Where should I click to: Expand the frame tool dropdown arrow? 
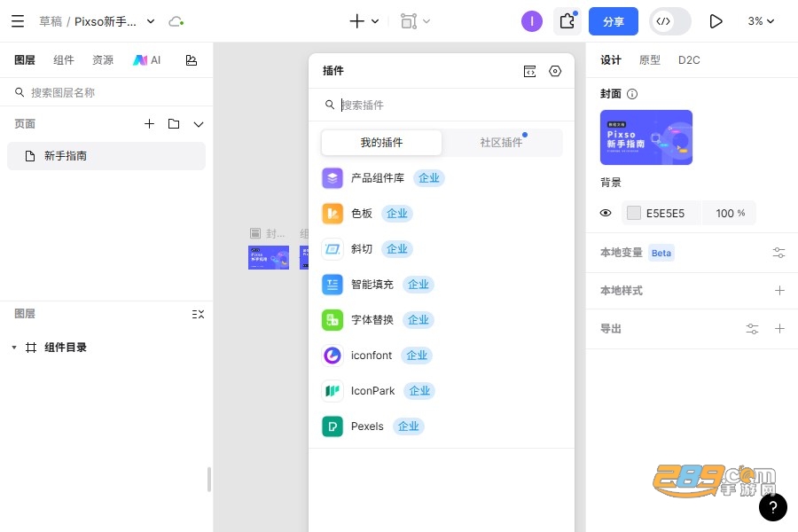pos(426,21)
